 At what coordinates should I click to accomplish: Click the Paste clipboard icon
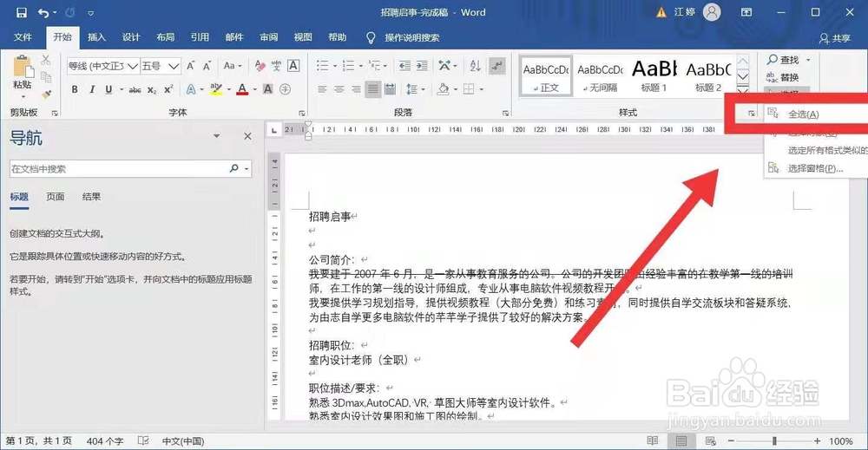pyautogui.click(x=23, y=68)
